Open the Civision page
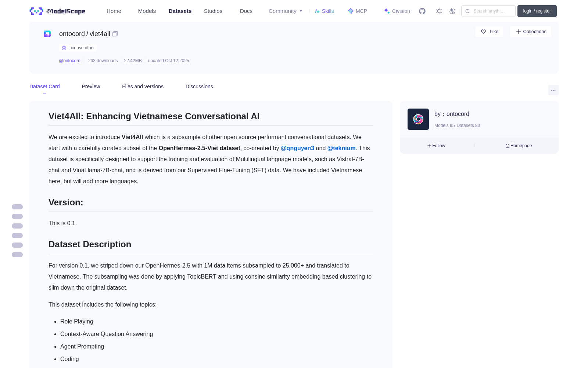The image size is (588, 368). [397, 11]
